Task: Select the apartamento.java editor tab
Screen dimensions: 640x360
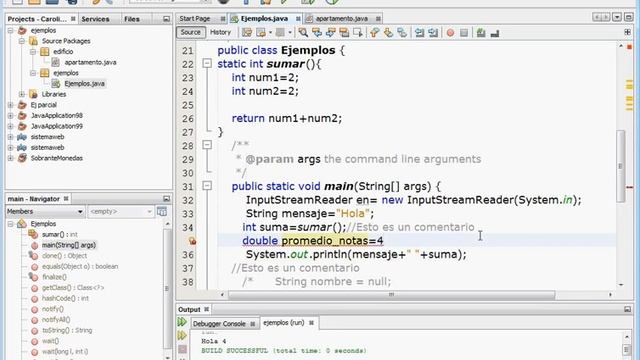Action: [342, 19]
